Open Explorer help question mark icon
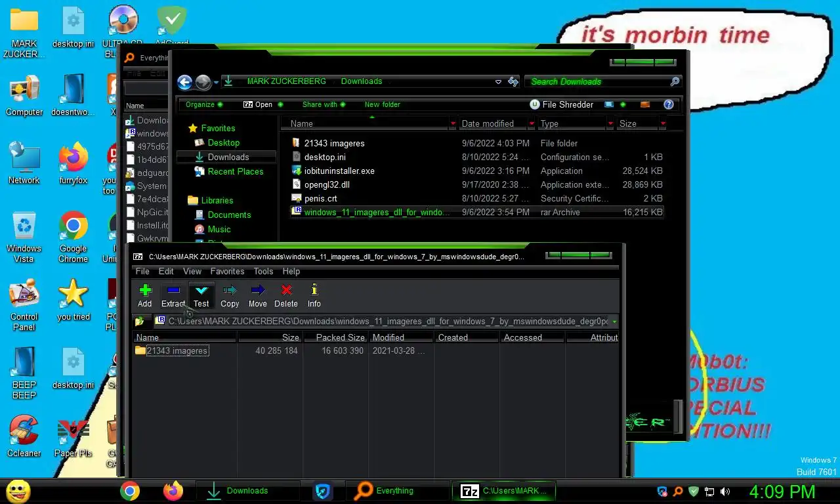840x504 pixels. [x=669, y=104]
